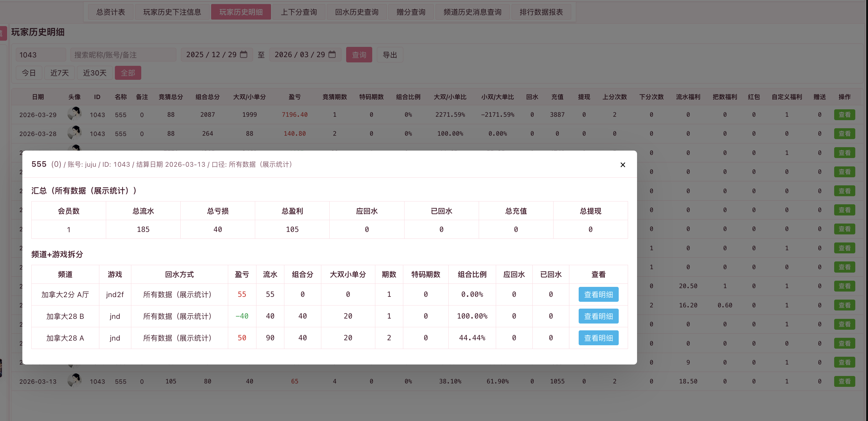Open 上下分查询 tab
868x421 pixels.
click(299, 12)
